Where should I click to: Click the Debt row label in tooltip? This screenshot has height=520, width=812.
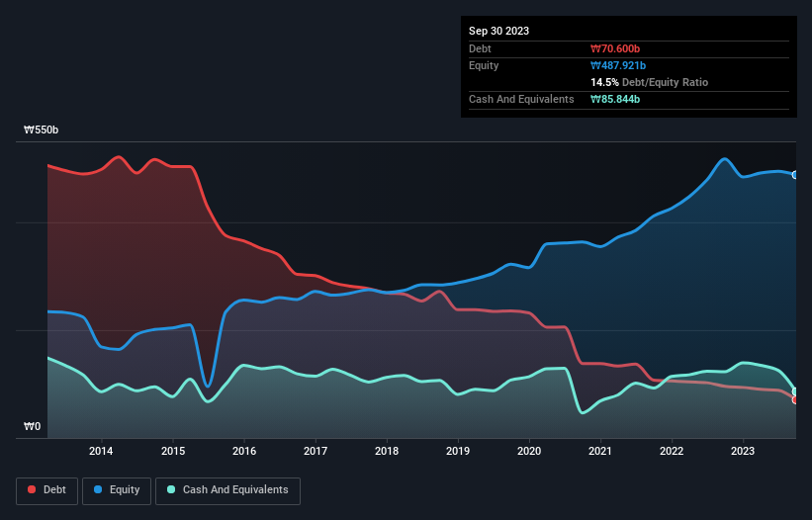480,48
